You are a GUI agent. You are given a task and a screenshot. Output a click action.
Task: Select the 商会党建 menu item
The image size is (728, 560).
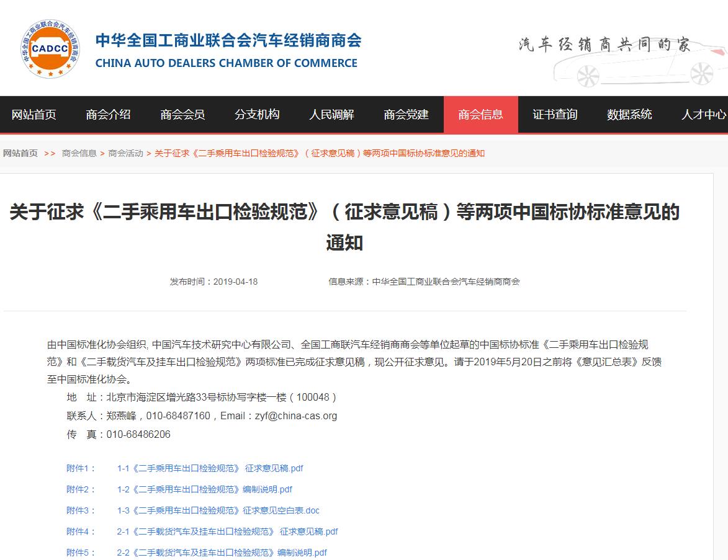pyautogui.click(x=407, y=115)
